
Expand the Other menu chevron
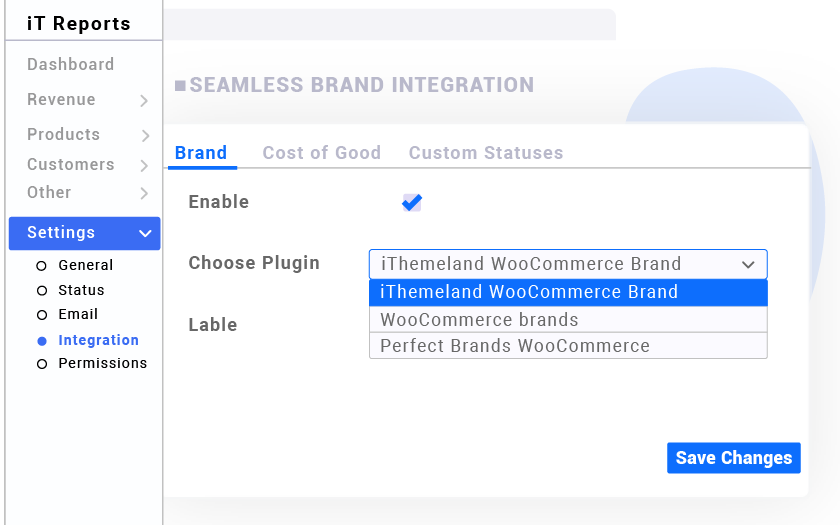[x=144, y=194]
